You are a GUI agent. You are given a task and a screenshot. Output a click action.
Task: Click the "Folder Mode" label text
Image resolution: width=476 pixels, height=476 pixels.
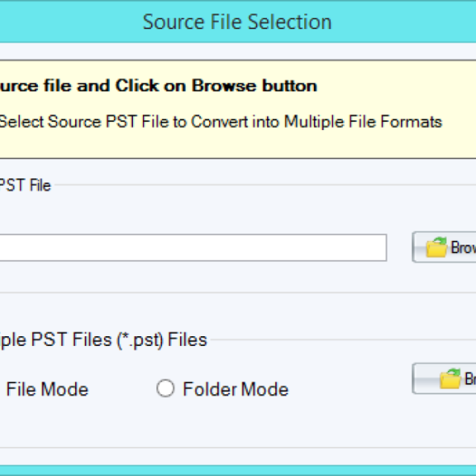point(235,389)
